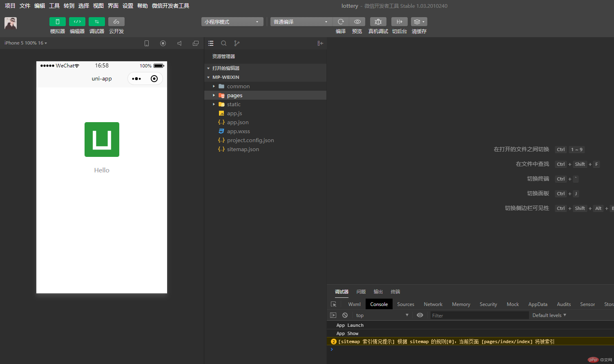
Task: Open the Default levels dropdown
Action: click(549, 315)
